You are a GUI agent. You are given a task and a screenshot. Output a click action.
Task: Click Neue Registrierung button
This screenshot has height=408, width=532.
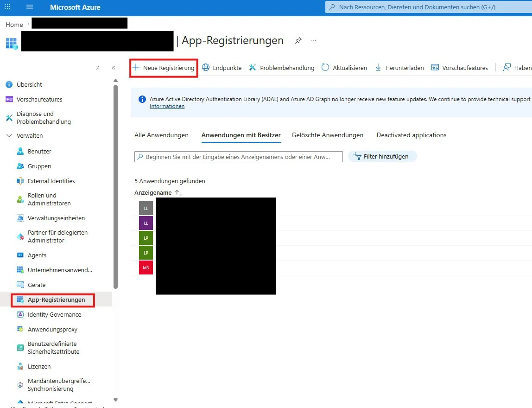(x=164, y=68)
